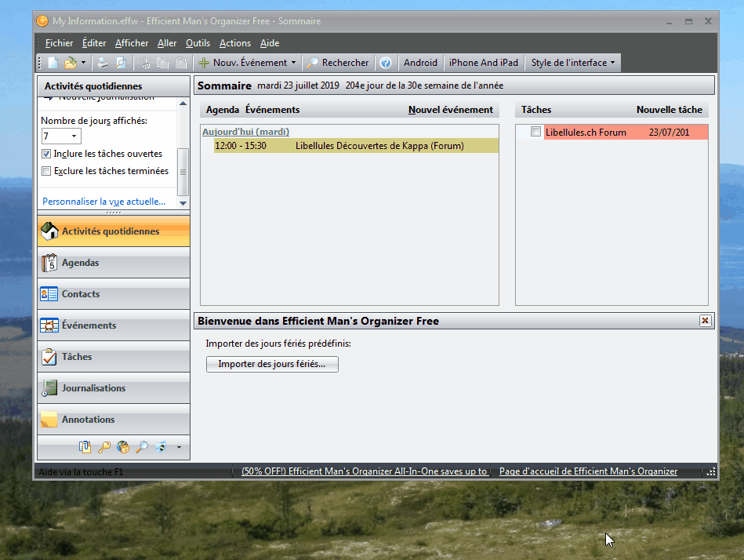Click the recycle bin icon in sidebar footer
Screen dimensions: 744x560
click(161, 447)
